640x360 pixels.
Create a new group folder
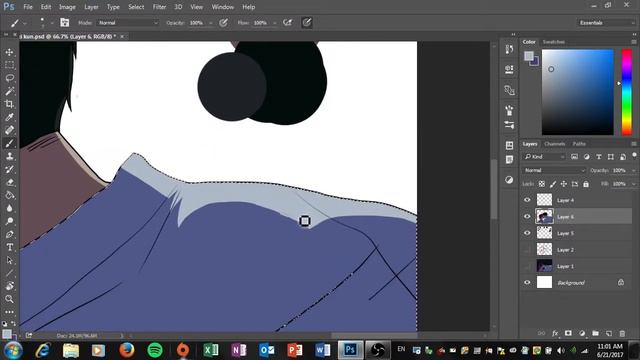595,333
